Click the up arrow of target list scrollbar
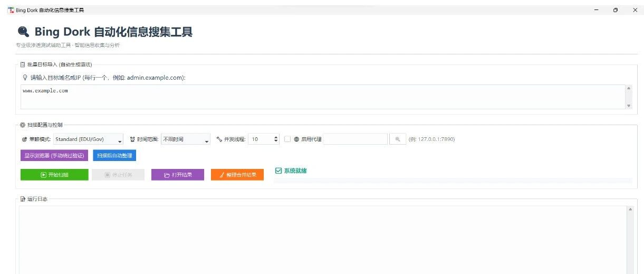Image resolution: width=644 pixels, height=274 pixels. [628, 89]
